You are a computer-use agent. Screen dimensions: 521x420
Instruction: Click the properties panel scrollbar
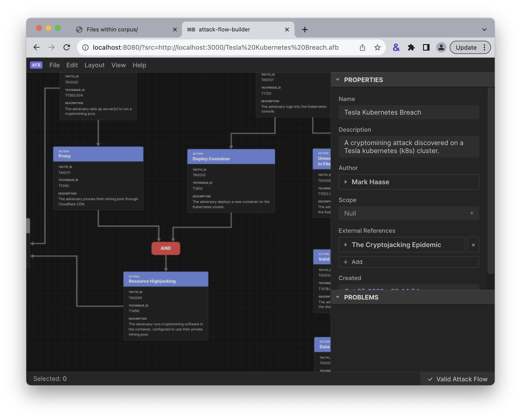[x=490, y=180]
